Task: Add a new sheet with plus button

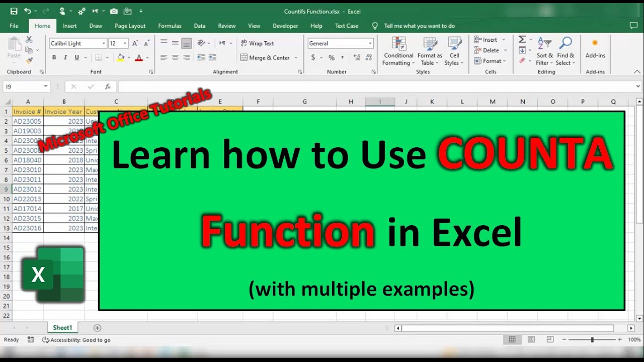Action: pos(98,328)
